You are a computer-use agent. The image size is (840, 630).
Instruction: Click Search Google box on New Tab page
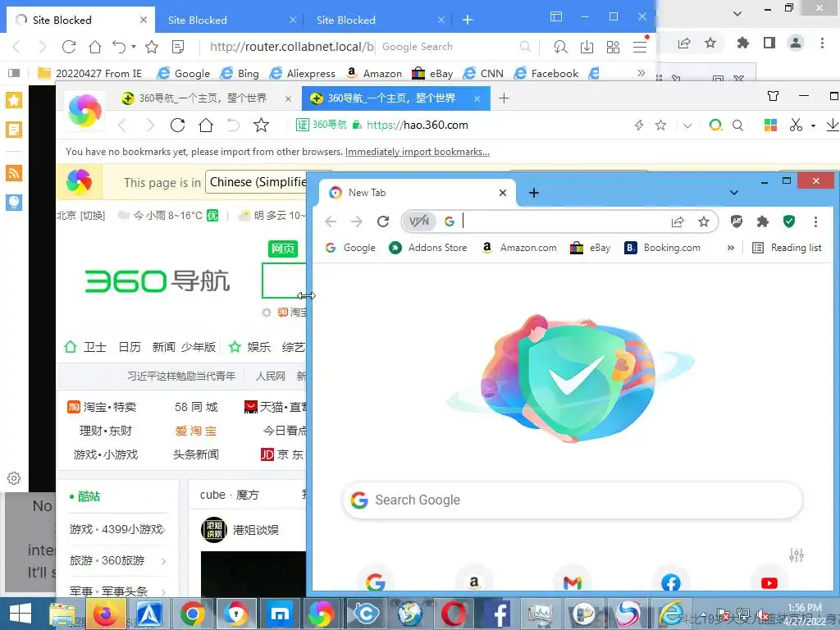(x=572, y=500)
